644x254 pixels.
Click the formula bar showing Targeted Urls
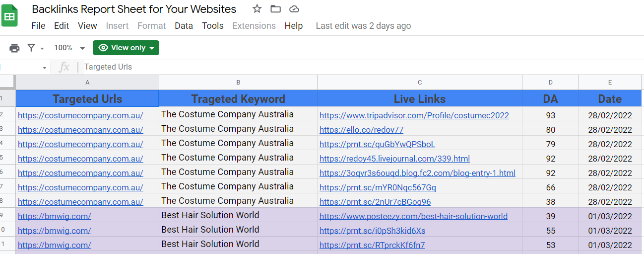pyautogui.click(x=298, y=67)
